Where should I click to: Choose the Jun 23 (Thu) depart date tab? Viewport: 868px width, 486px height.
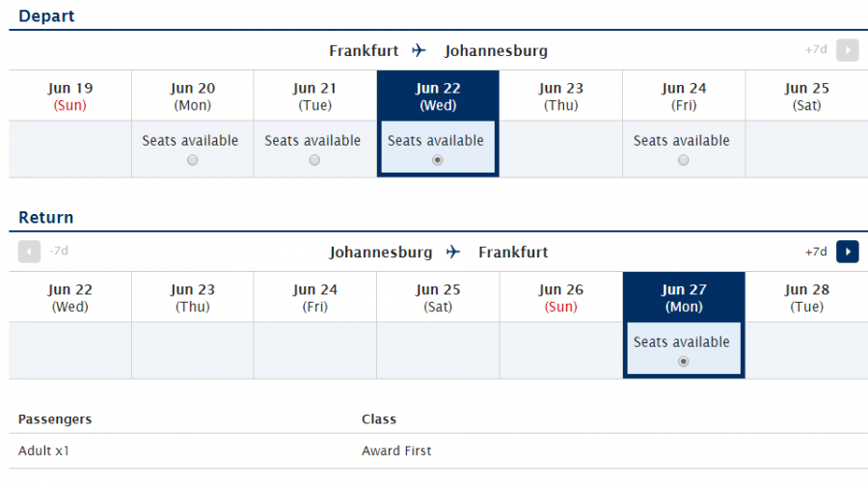point(561,96)
